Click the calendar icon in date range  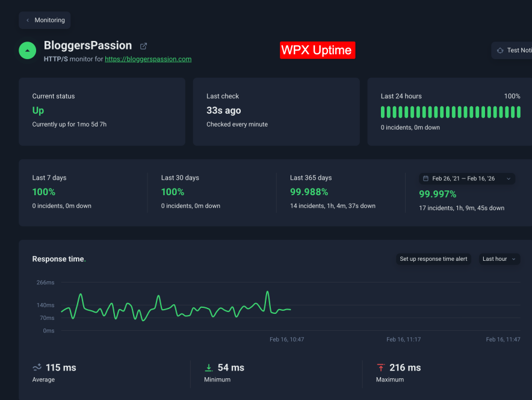point(426,179)
